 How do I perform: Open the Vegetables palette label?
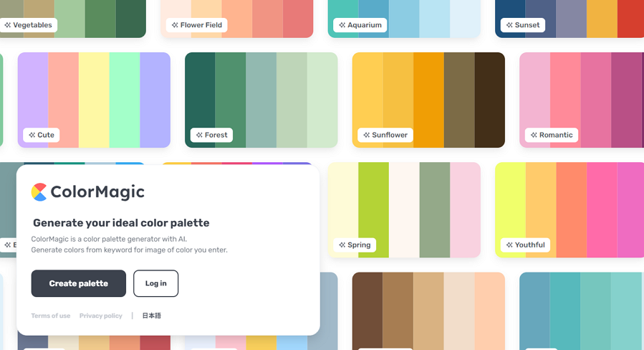(x=29, y=25)
